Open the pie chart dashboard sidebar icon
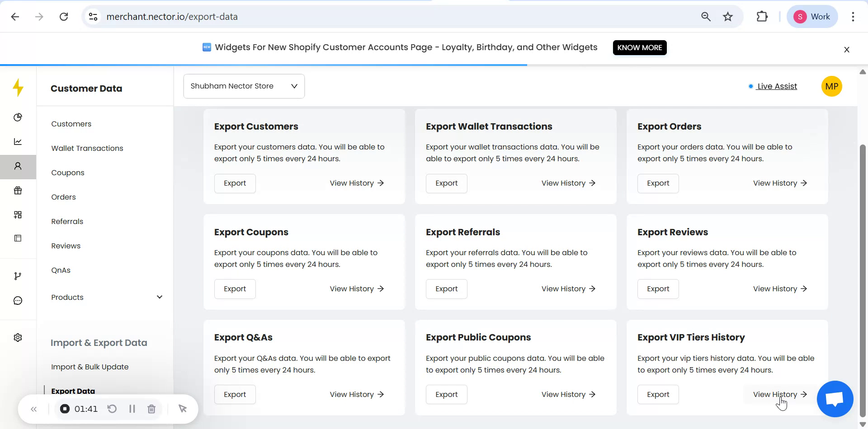 pyautogui.click(x=18, y=117)
